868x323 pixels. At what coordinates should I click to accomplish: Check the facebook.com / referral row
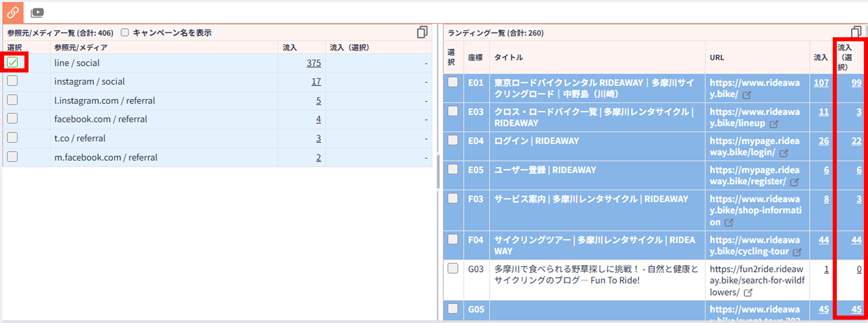pos(13,119)
